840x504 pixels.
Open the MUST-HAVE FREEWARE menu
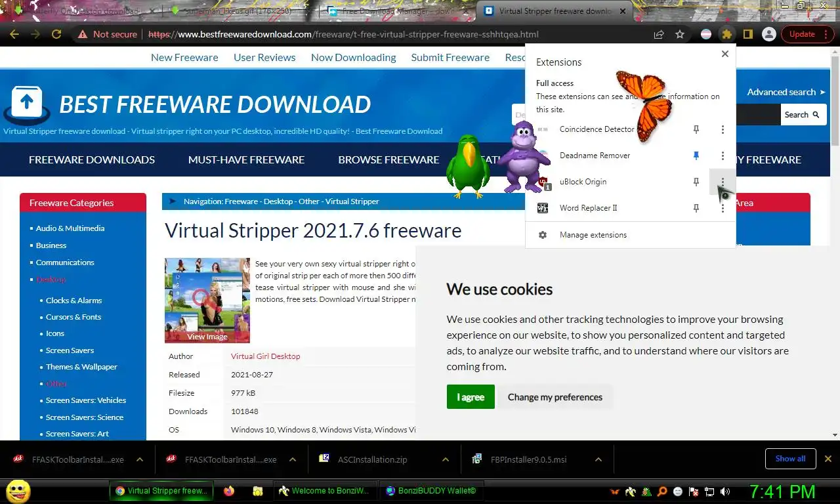246,159
